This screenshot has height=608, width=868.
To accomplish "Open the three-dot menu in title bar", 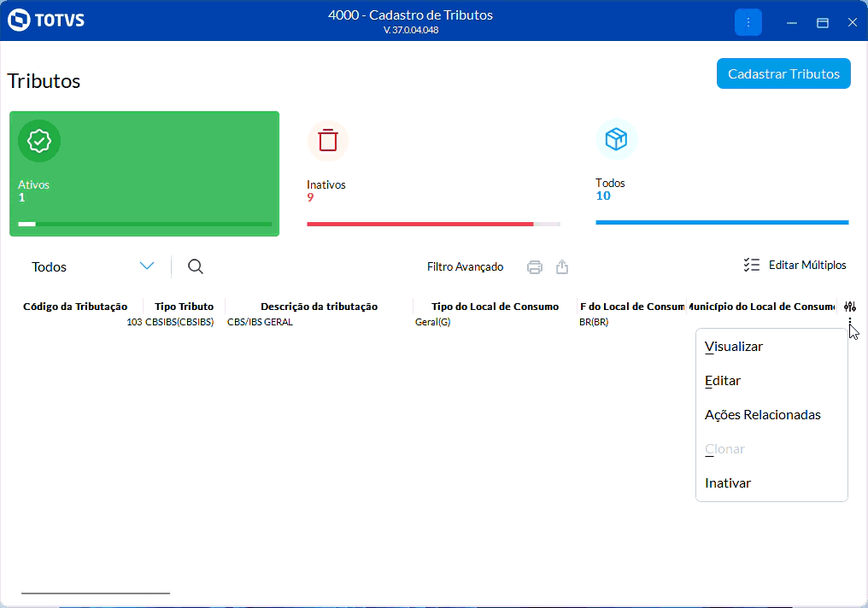I will pyautogui.click(x=748, y=22).
